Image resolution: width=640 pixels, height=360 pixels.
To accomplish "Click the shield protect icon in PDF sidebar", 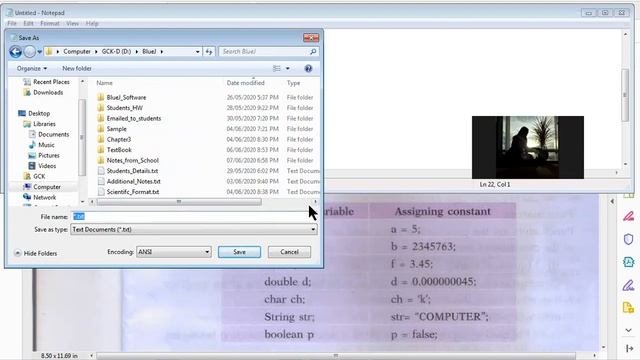I will [629, 239].
